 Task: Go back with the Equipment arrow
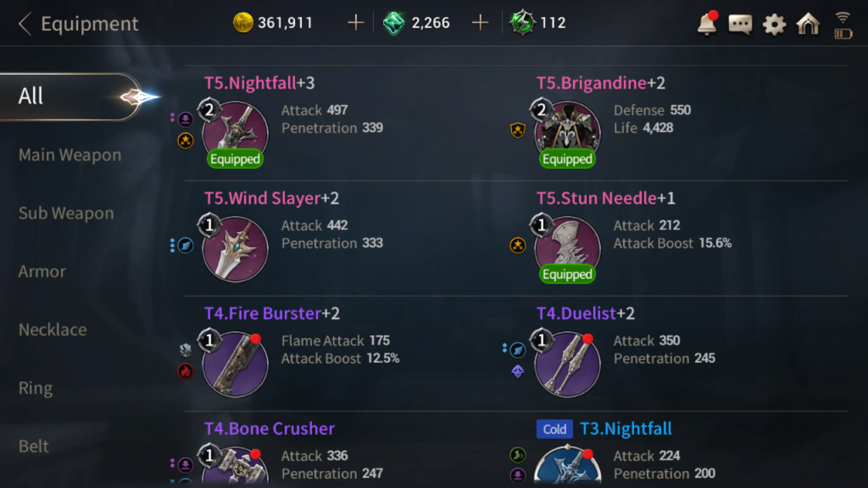tap(25, 23)
